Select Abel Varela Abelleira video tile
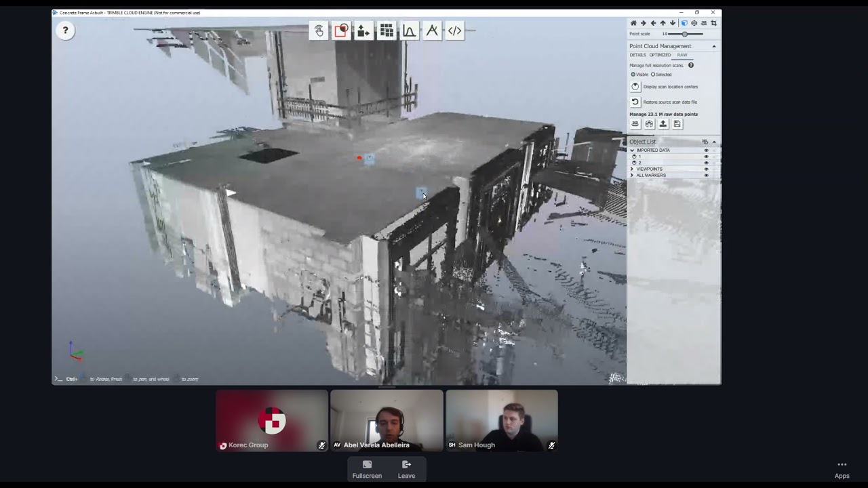Image resolution: width=868 pixels, height=488 pixels. point(387,420)
